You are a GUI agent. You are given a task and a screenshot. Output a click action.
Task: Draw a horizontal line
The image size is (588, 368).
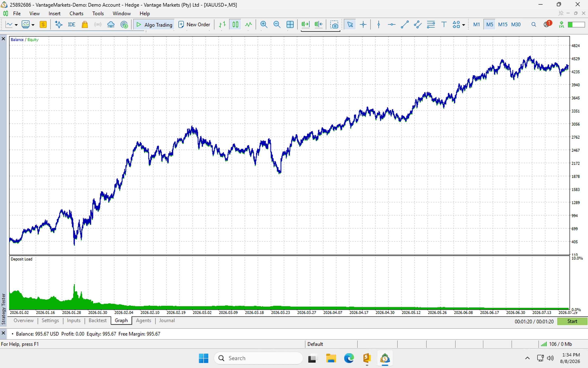point(391,25)
